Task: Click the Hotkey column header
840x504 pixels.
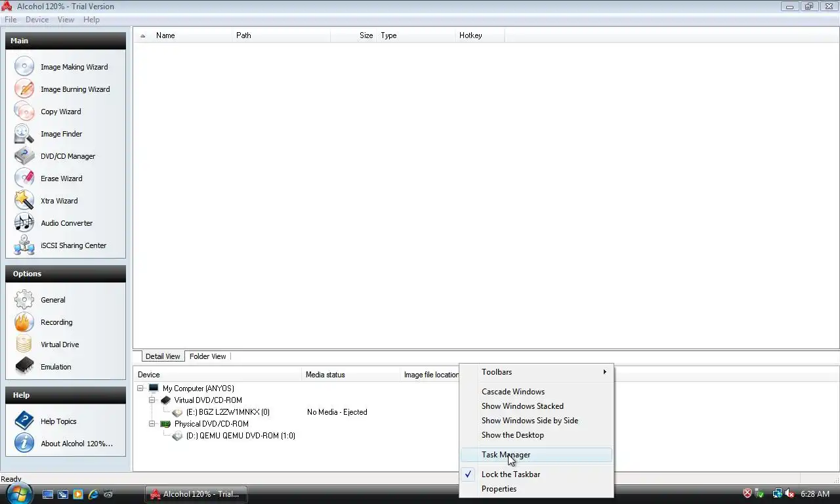Action: pyautogui.click(x=480, y=35)
